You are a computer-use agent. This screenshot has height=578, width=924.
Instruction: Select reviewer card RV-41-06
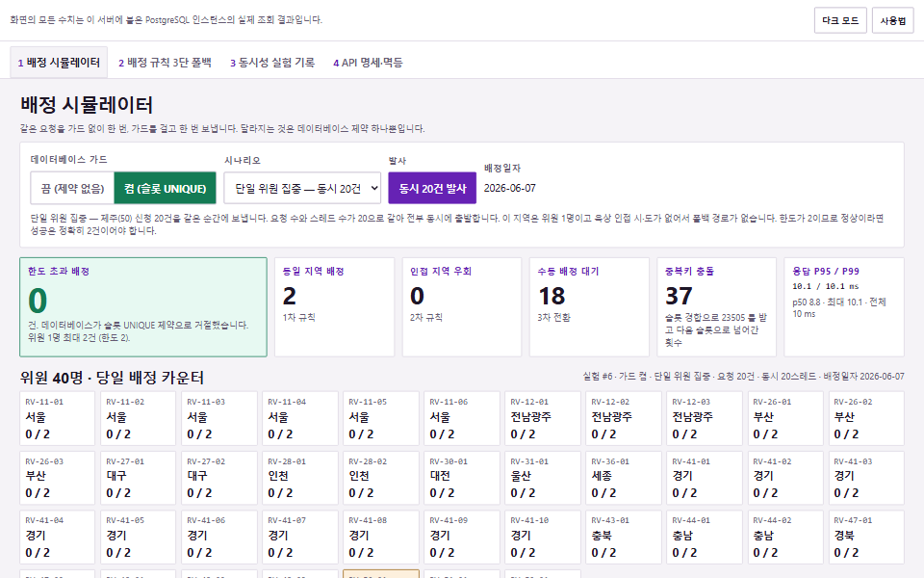[x=219, y=538]
